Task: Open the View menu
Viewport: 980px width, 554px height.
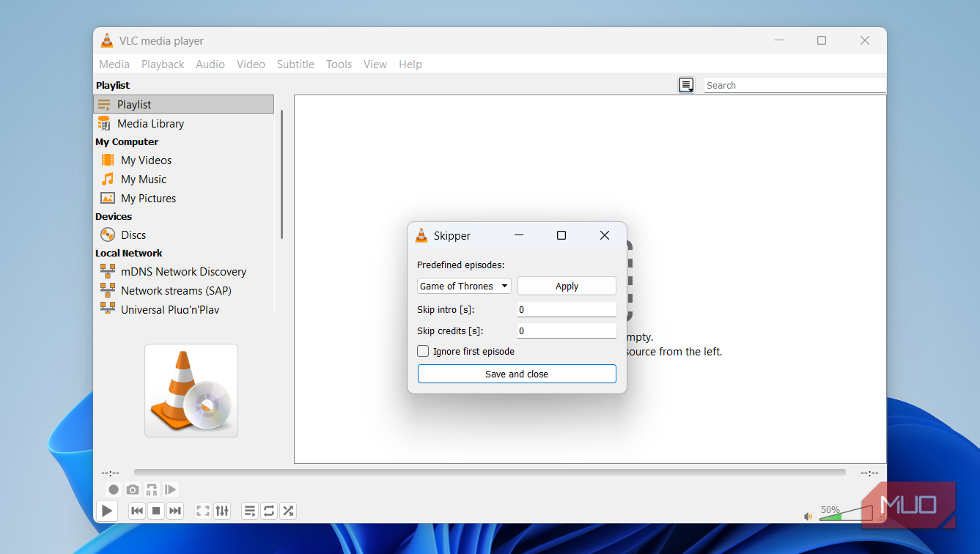Action: [x=375, y=64]
